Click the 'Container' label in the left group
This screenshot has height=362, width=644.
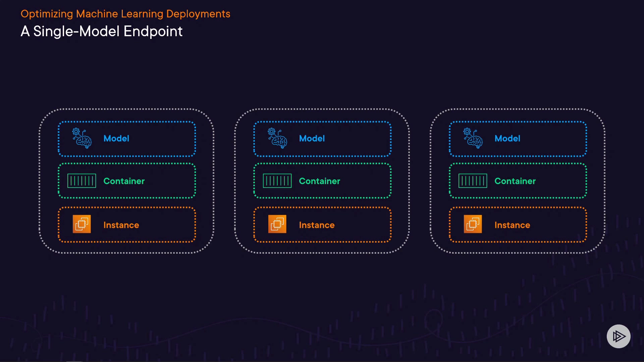pyautogui.click(x=124, y=181)
